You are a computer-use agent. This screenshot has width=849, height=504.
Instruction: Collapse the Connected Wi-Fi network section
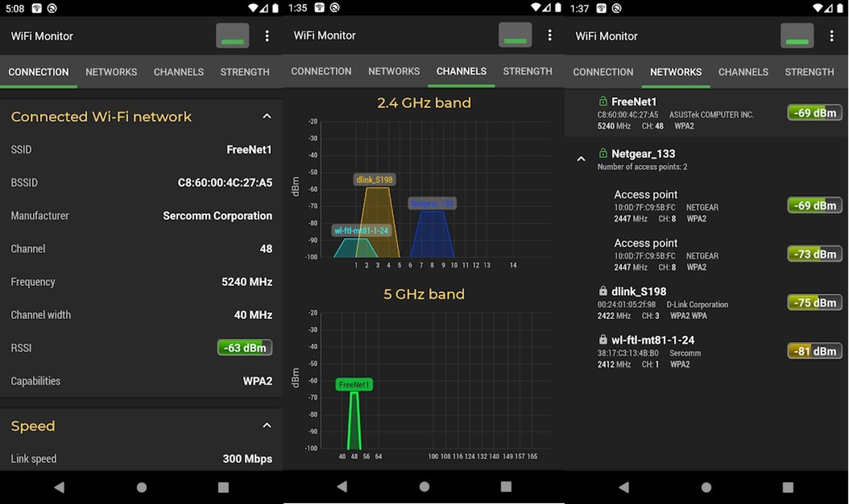tap(266, 116)
